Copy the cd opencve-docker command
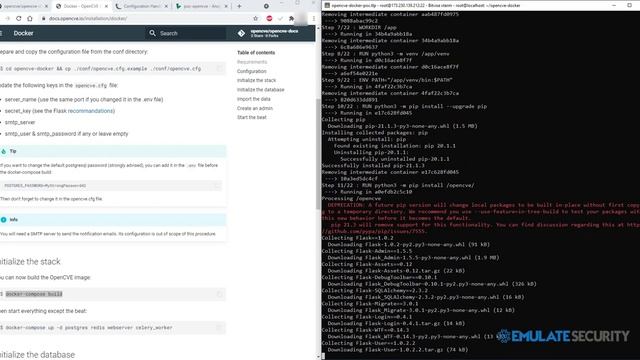The image size is (640, 360). click(x=220, y=68)
